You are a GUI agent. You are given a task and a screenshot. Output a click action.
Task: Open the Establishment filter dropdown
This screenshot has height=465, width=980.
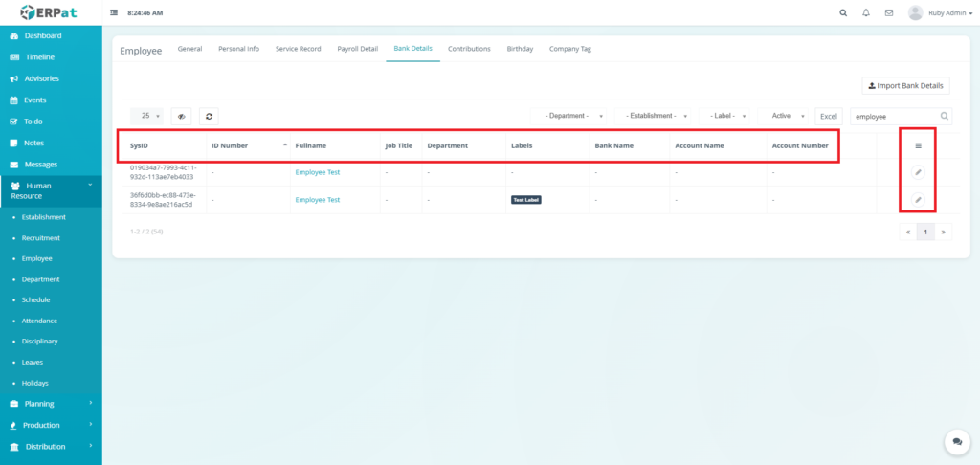pos(656,116)
